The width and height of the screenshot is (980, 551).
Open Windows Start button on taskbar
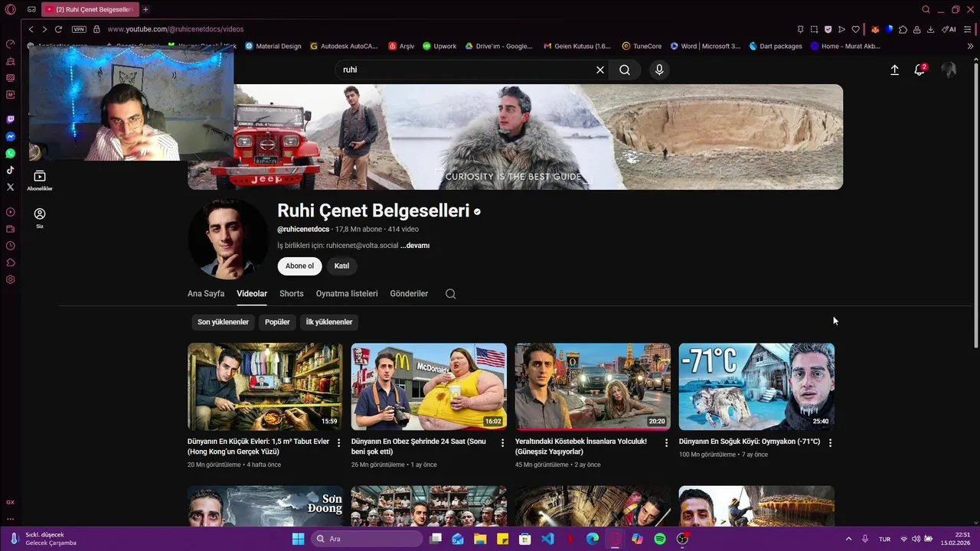[x=298, y=539]
